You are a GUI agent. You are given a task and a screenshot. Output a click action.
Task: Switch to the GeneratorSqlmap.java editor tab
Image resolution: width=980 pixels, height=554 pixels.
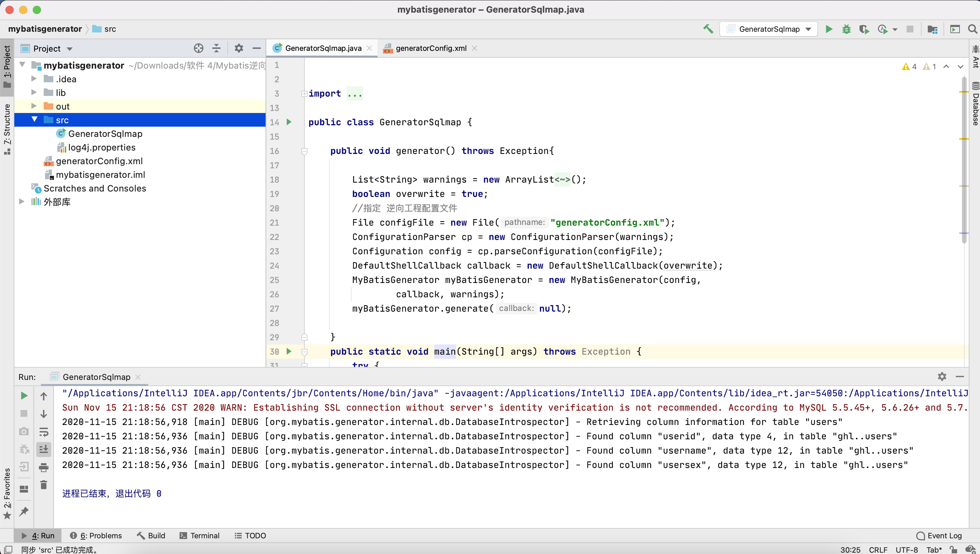[x=323, y=48]
